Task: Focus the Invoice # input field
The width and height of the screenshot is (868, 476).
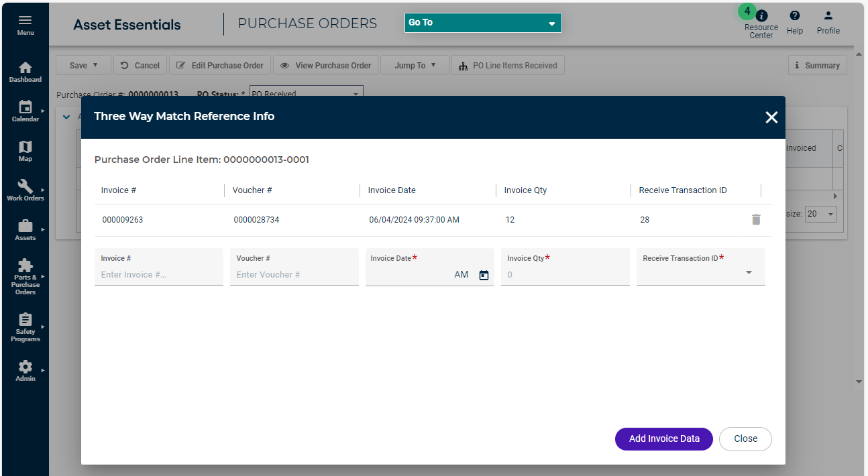Action: (159, 267)
